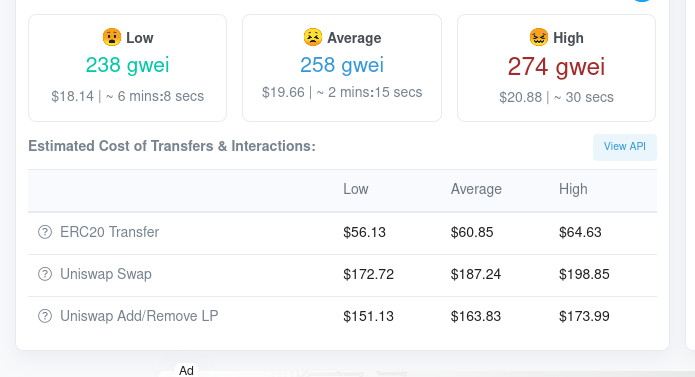Click the Ad label at the bottom

click(186, 370)
